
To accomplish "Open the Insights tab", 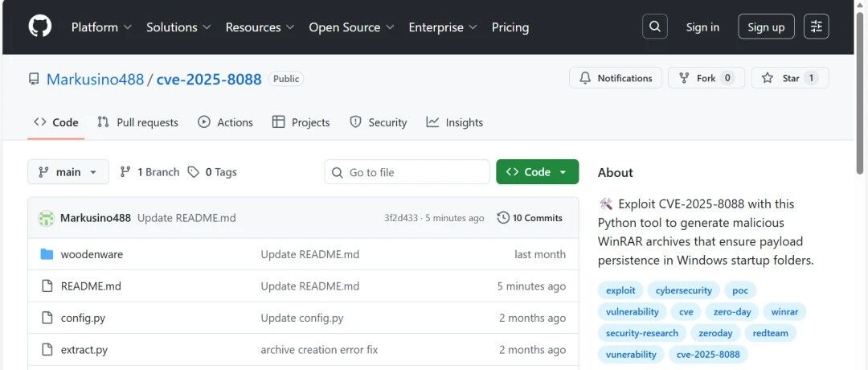I will [454, 122].
